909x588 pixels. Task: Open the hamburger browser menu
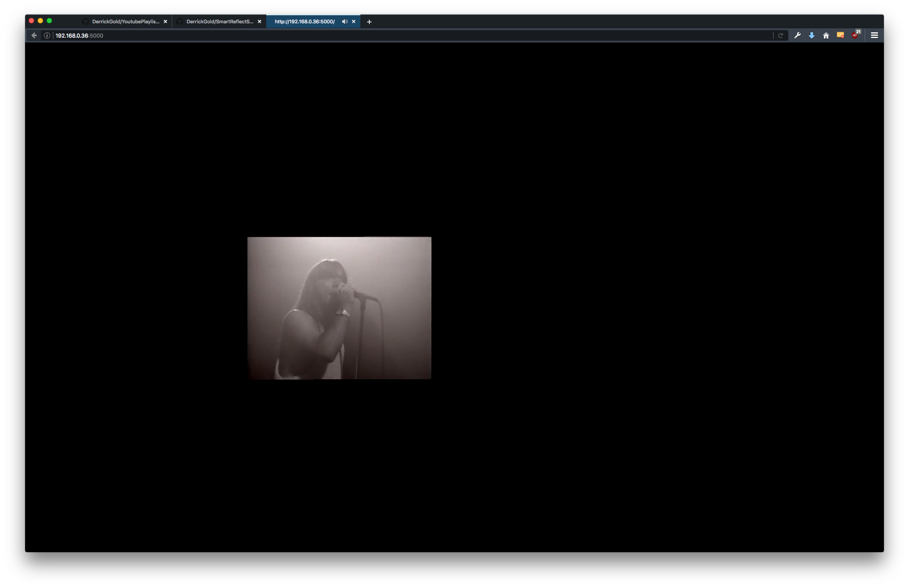[x=874, y=35]
